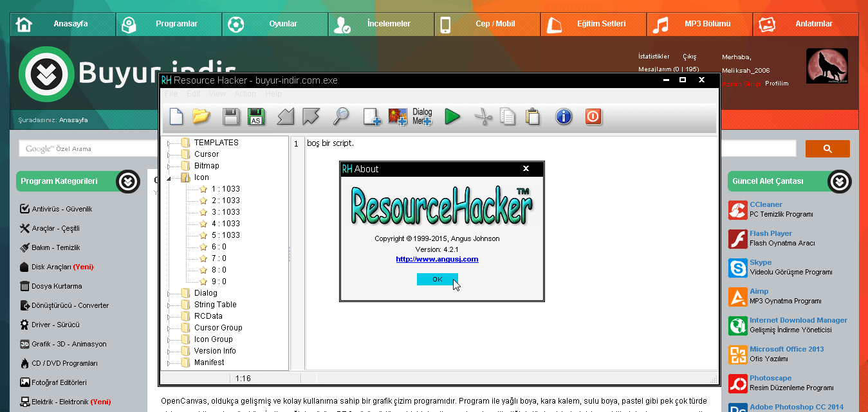Screen dimensions: 868x412
Task: Click the magnifying glass Find icon
Action: click(x=340, y=116)
